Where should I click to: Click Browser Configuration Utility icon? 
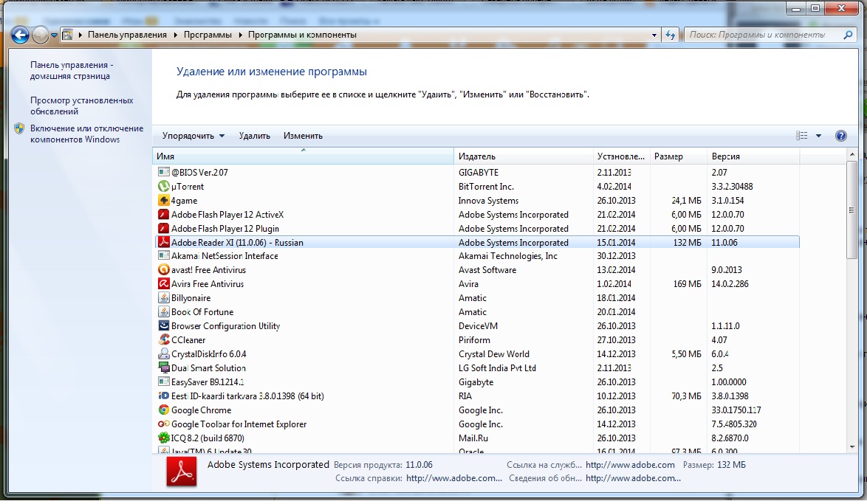(x=163, y=326)
